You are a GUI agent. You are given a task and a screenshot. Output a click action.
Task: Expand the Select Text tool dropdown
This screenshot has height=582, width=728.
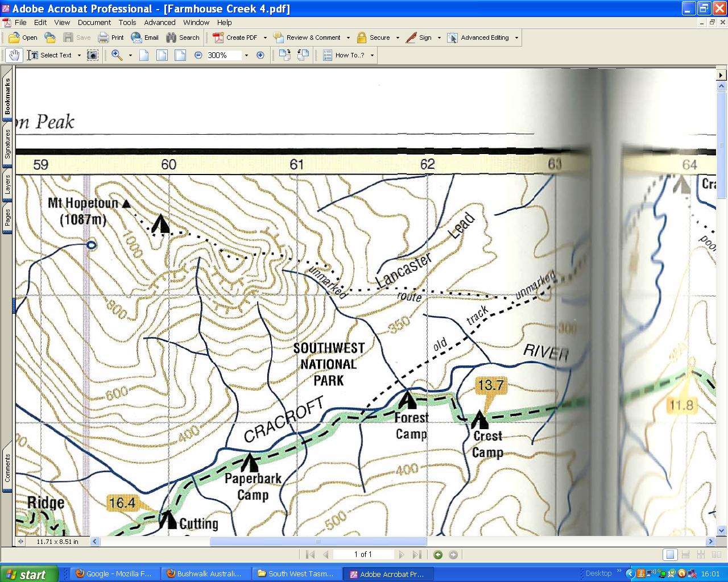pyautogui.click(x=79, y=55)
